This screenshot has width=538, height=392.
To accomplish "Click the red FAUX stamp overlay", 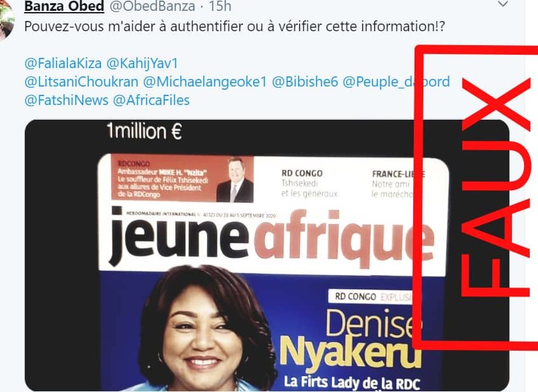I will (x=476, y=197).
